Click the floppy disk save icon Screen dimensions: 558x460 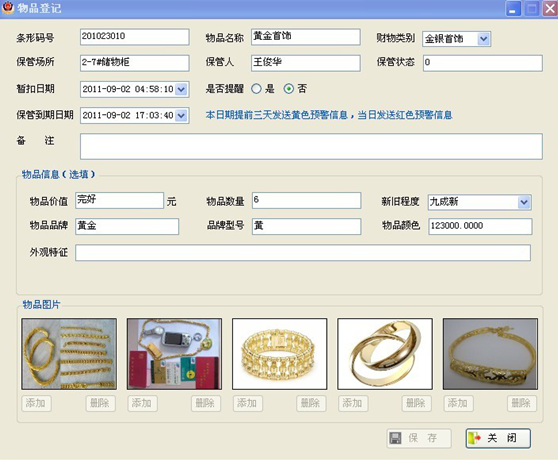395,438
